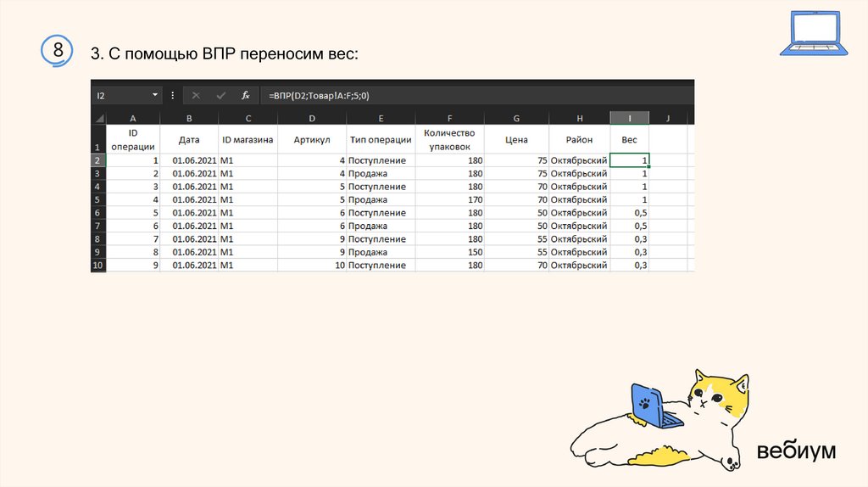
Task: Click quantity 150 in row 9
Action: 449,252
